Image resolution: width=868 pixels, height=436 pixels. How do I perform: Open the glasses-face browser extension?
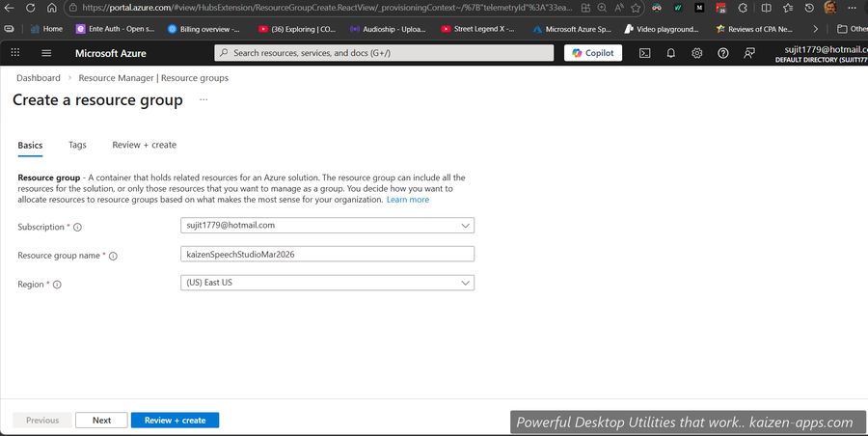click(657, 8)
